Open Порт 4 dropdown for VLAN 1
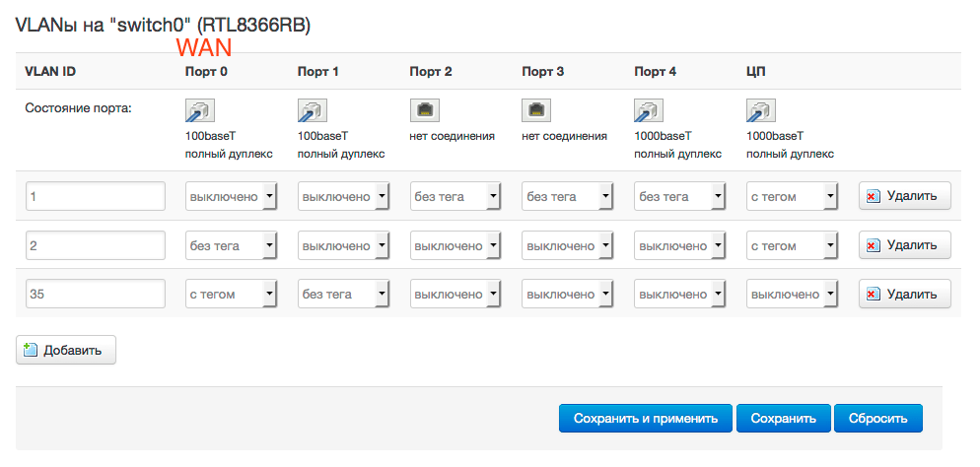 click(x=680, y=197)
